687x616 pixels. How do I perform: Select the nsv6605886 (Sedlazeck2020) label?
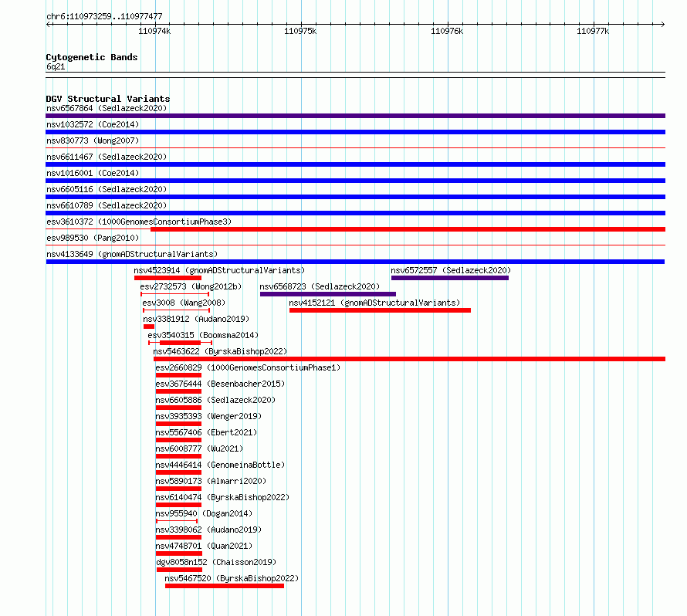tap(215, 400)
